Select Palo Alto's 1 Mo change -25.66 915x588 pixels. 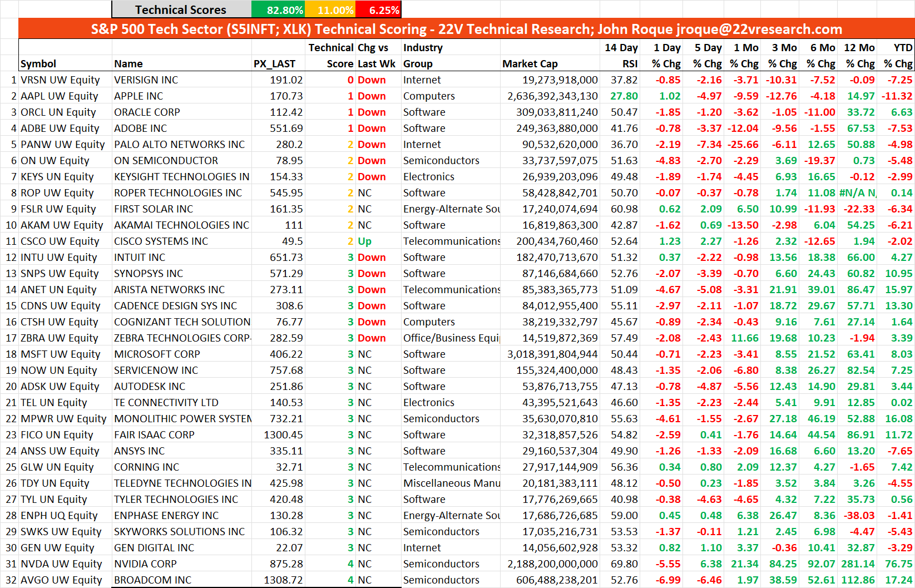point(743,144)
